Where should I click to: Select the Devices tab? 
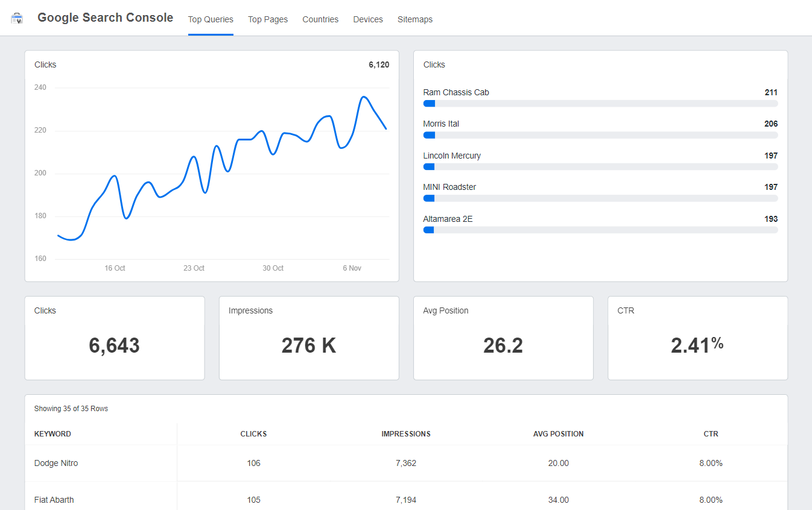[x=368, y=19]
